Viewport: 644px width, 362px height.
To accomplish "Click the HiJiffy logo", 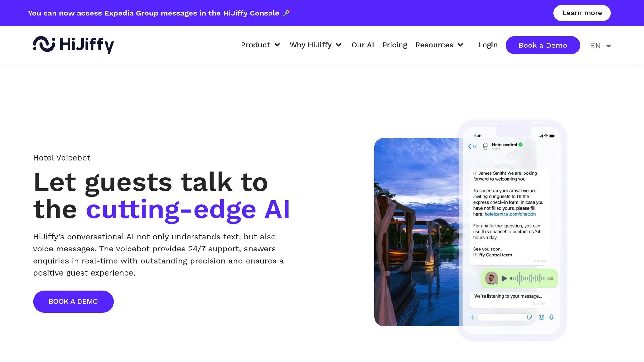I will (73, 45).
